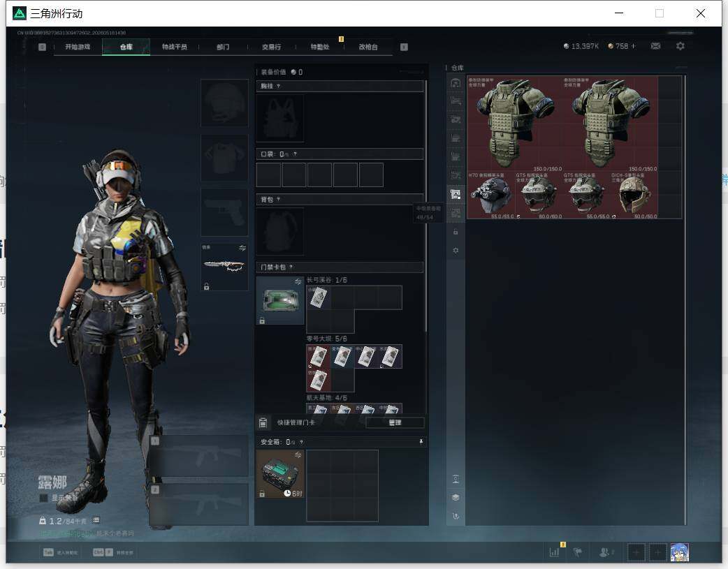Click the lock icon in warehouse sidebar
Screen dimensions: 728x569
click(x=456, y=232)
